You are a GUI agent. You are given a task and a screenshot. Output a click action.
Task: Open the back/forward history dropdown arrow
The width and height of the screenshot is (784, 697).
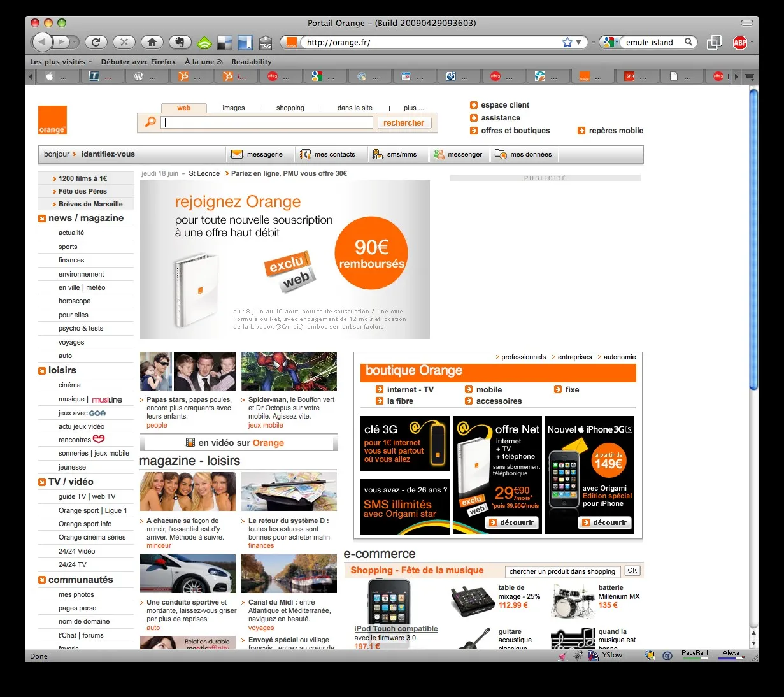pos(75,42)
